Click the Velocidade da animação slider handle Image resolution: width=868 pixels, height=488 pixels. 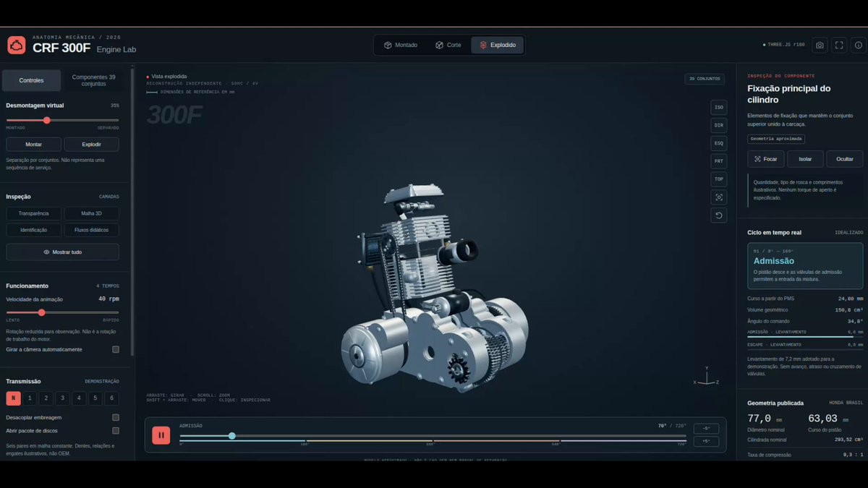tap(41, 312)
